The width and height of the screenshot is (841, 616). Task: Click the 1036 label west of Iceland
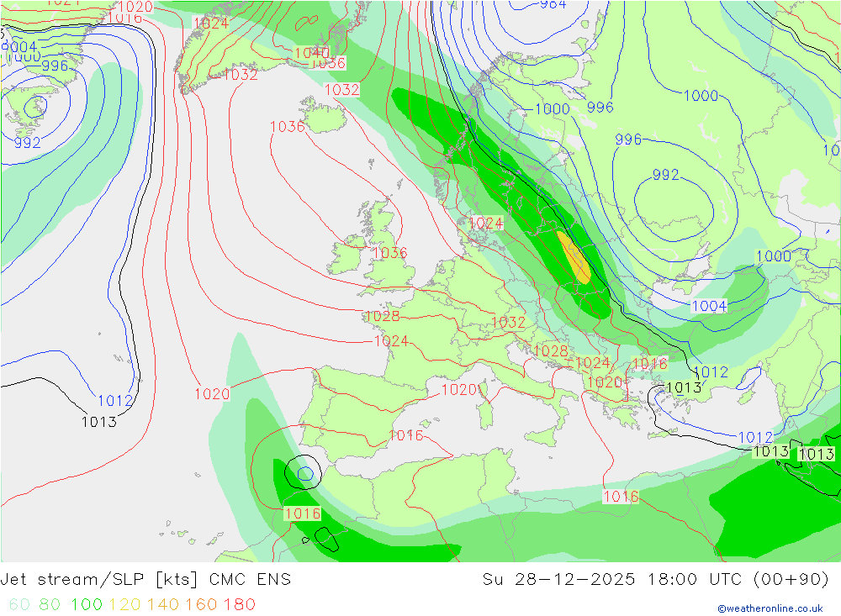[x=288, y=127]
